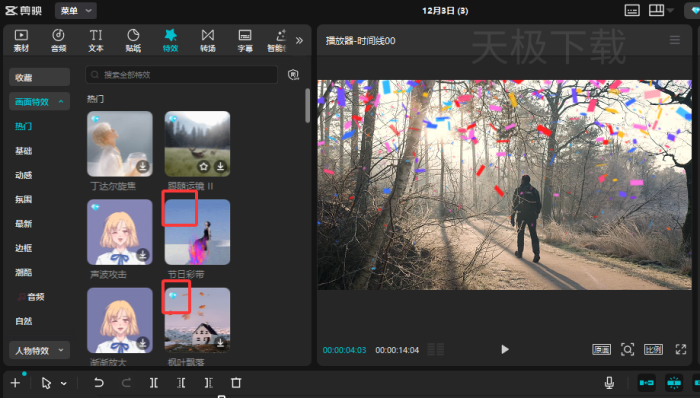The height and width of the screenshot is (398, 700).
Task: Click the 搜索全部特效 search field
Action: coord(181,75)
